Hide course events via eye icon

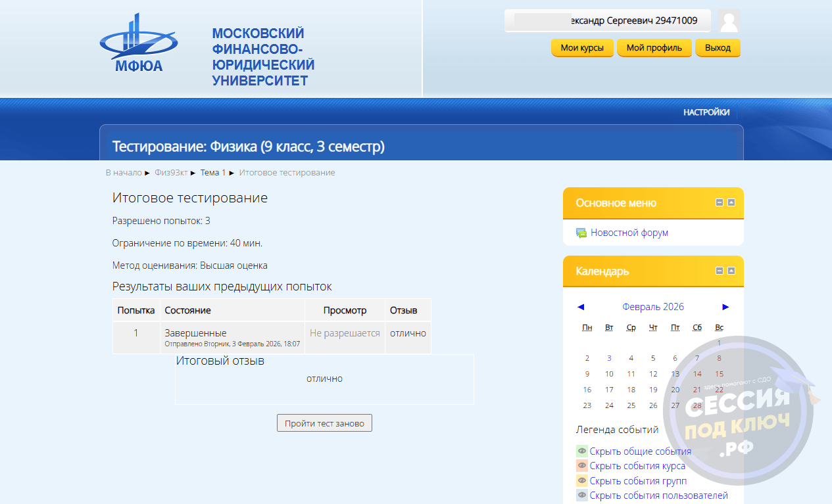click(x=582, y=466)
